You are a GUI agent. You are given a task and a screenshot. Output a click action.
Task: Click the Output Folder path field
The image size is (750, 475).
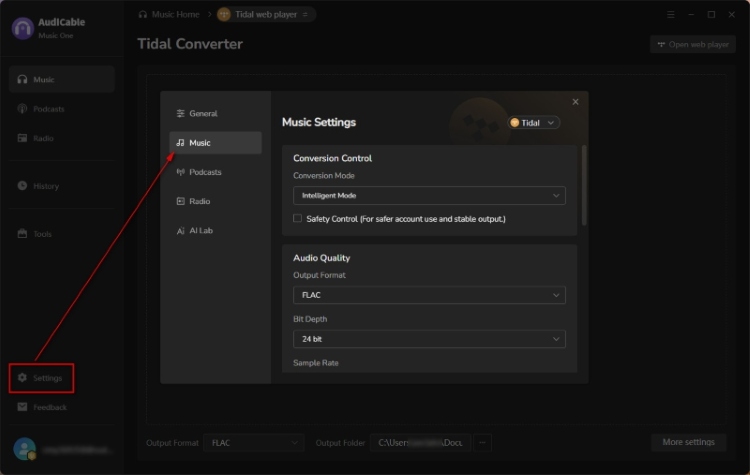420,443
